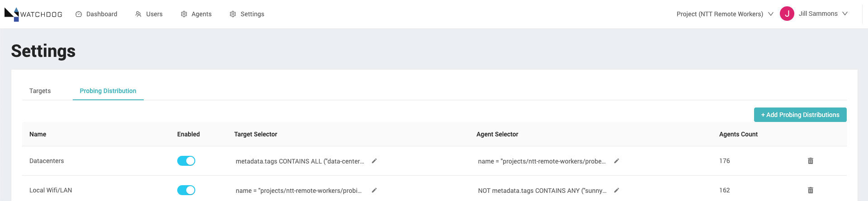This screenshot has width=868, height=201.
Task: Disable the Local Wifi/LAN enabled toggle
Action: pyautogui.click(x=186, y=190)
